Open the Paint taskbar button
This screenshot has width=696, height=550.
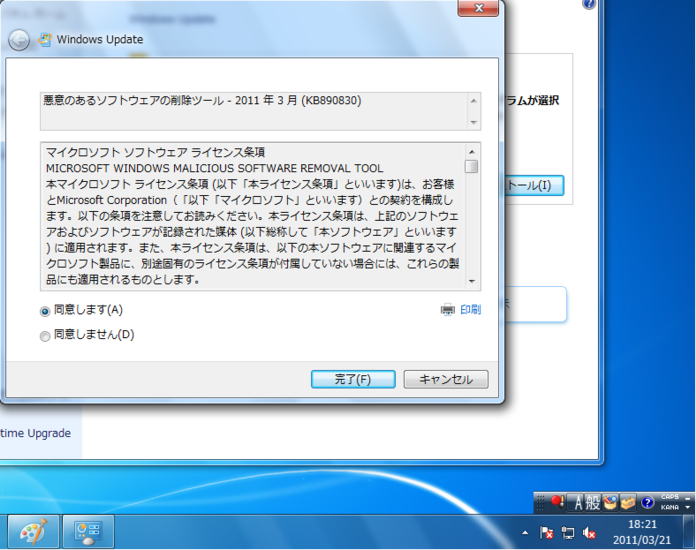[x=33, y=532]
